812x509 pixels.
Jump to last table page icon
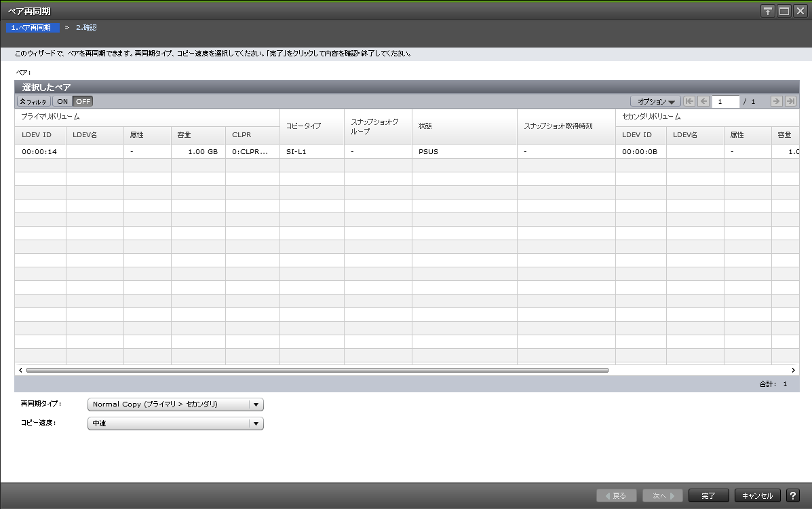point(790,101)
